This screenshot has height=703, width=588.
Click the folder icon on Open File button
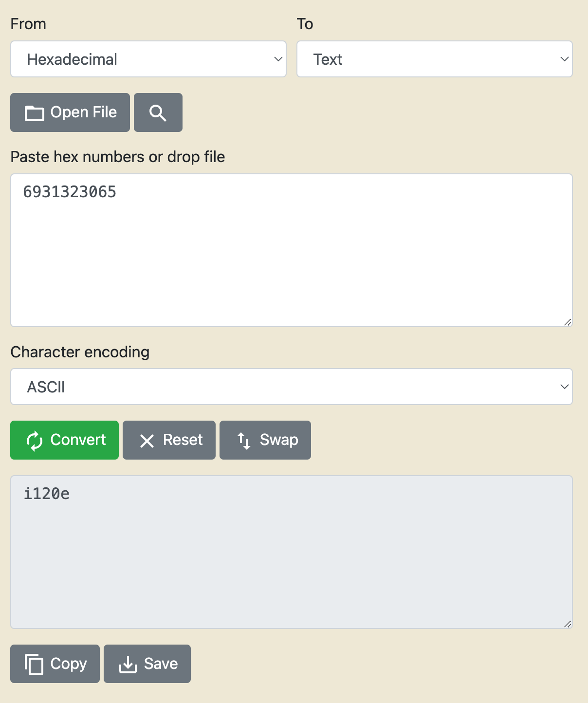[x=34, y=112]
